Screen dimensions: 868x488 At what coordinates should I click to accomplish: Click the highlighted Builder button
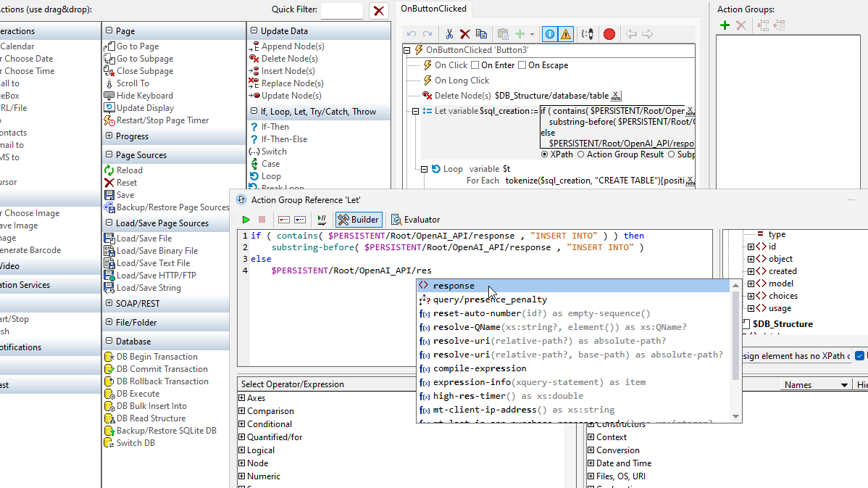coord(358,219)
